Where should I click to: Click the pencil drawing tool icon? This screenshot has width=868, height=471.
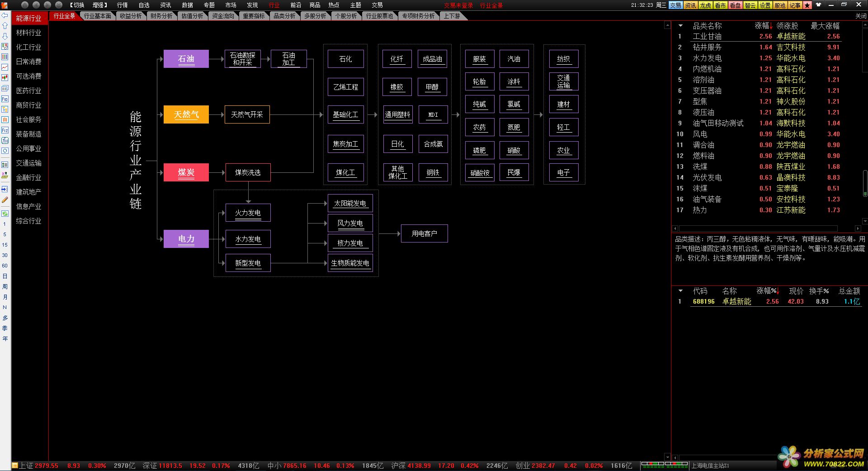point(5,200)
